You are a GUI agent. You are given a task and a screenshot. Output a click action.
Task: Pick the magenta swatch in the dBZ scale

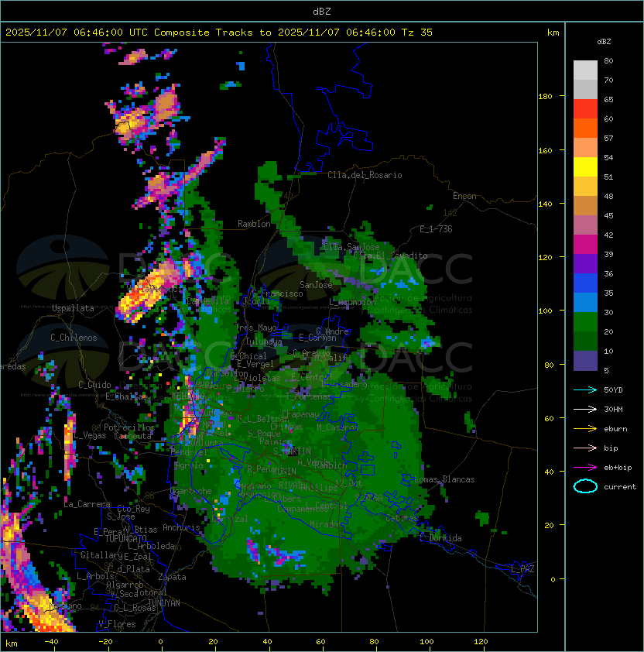point(585,245)
